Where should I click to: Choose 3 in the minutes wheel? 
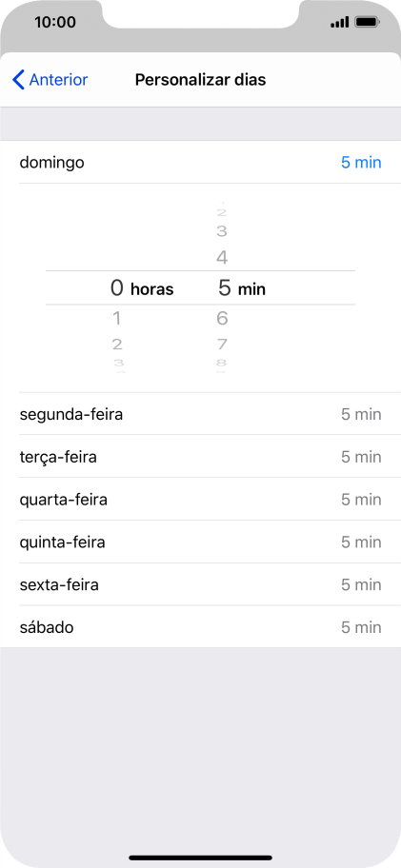(x=222, y=231)
